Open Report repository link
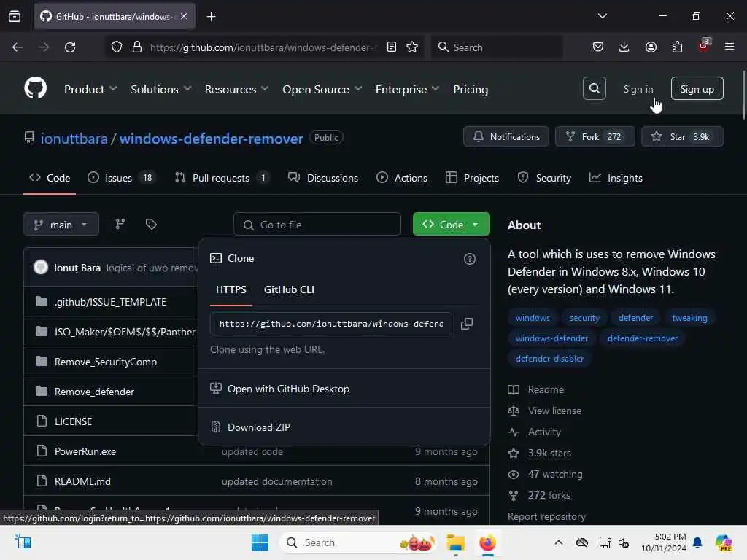This screenshot has height=560, width=747. [x=546, y=516]
